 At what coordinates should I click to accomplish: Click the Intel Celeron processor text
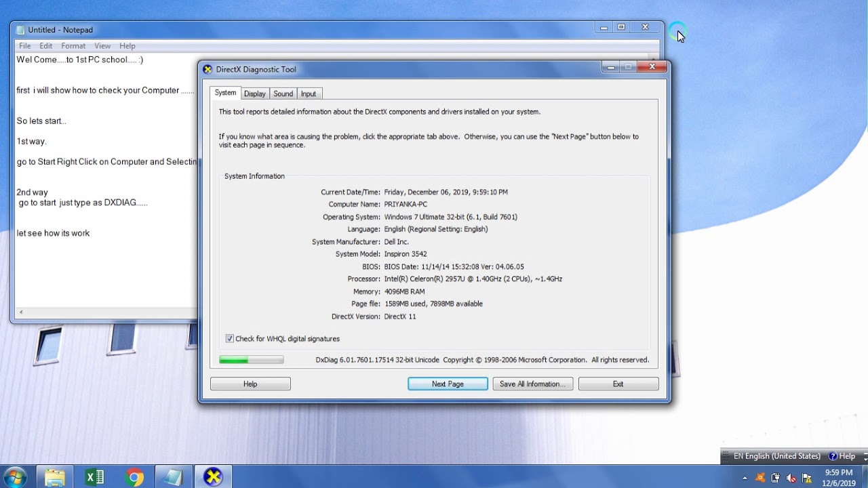[x=473, y=279]
